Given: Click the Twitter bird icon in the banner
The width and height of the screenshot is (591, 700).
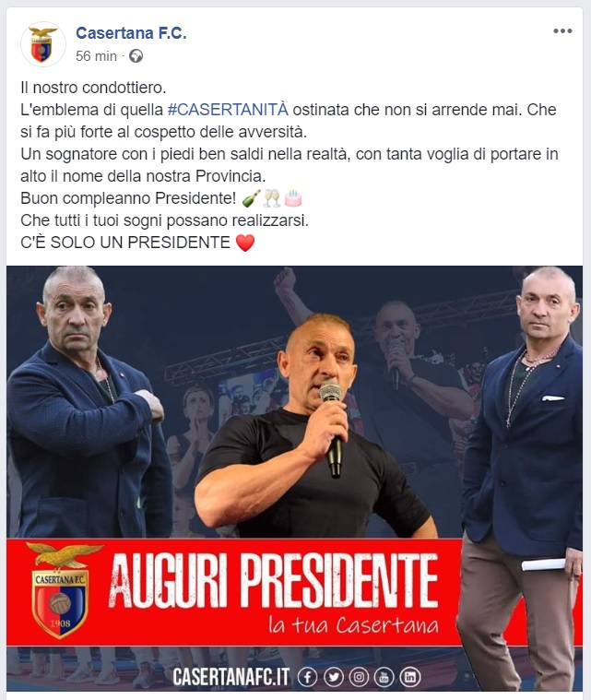Looking at the screenshot, I should tap(333, 677).
